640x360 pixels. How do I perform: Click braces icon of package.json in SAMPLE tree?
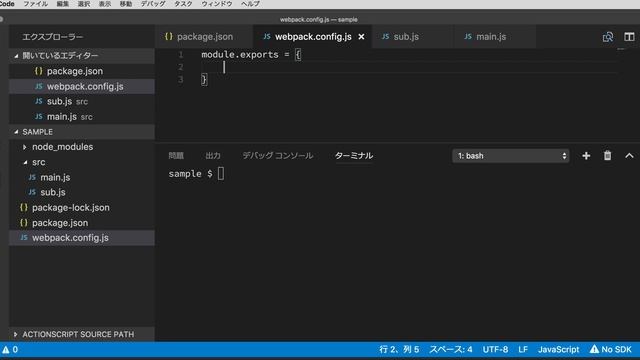click(24, 223)
